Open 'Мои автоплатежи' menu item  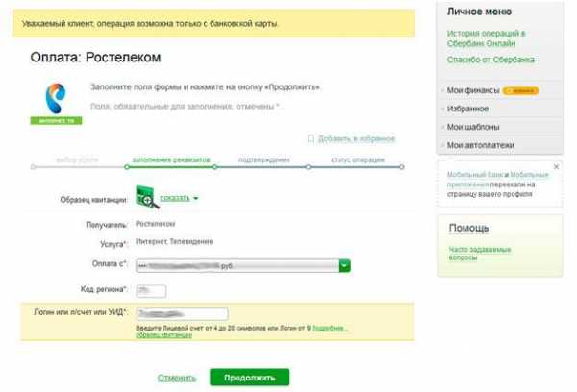[481, 145]
